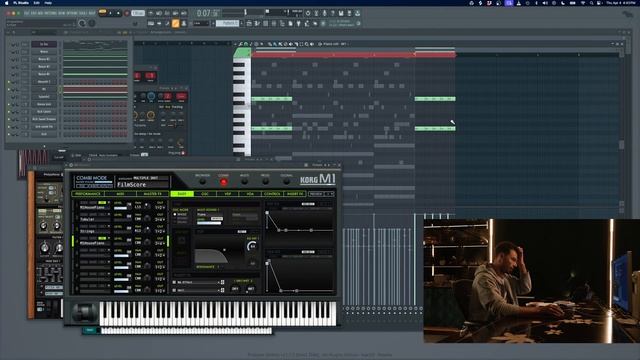Select the piano roll paint brush tool
640x360 pixels.
coord(275,44)
